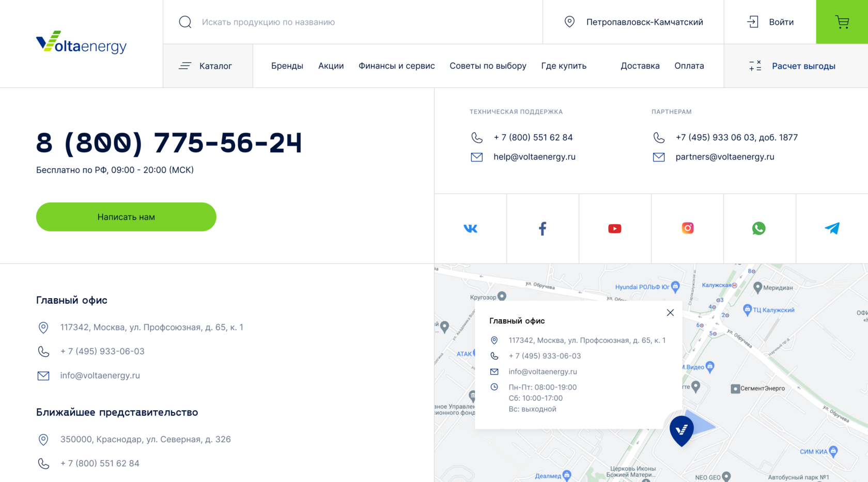Click info@voltaenergy.ru inside the map popup
This screenshot has width=868, height=482.
click(542, 371)
